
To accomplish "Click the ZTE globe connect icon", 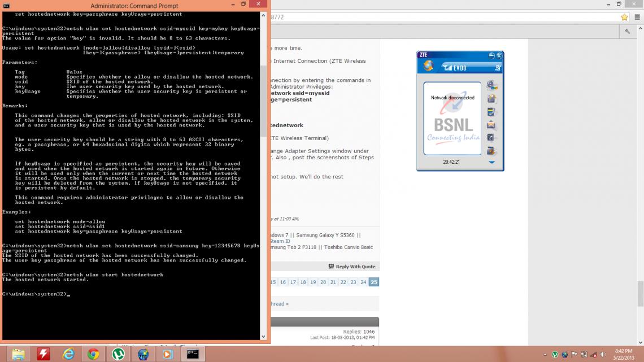I will tap(429, 67).
